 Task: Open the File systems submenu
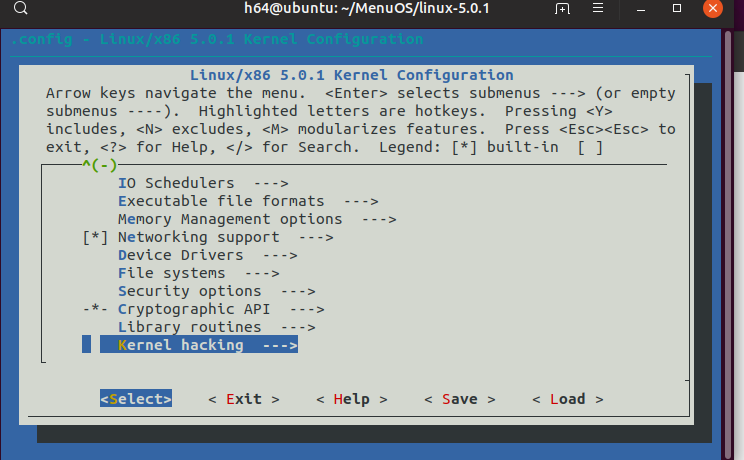[x=198, y=273]
